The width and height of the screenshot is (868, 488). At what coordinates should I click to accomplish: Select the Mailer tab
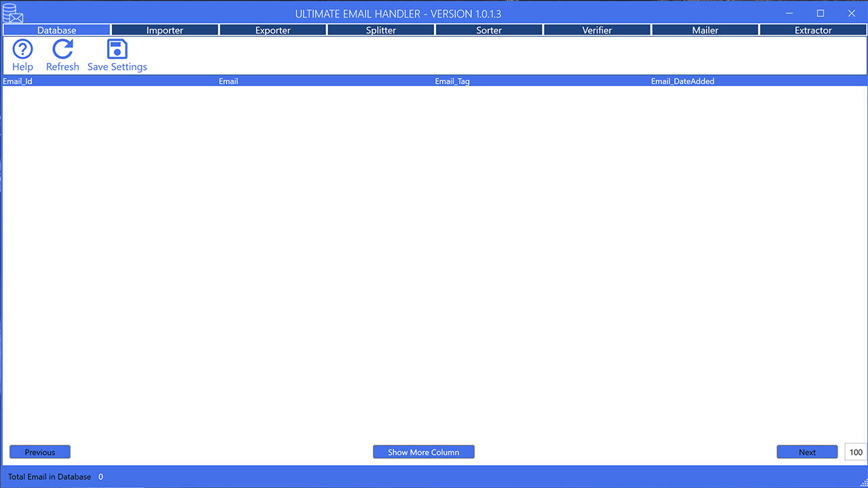point(705,30)
